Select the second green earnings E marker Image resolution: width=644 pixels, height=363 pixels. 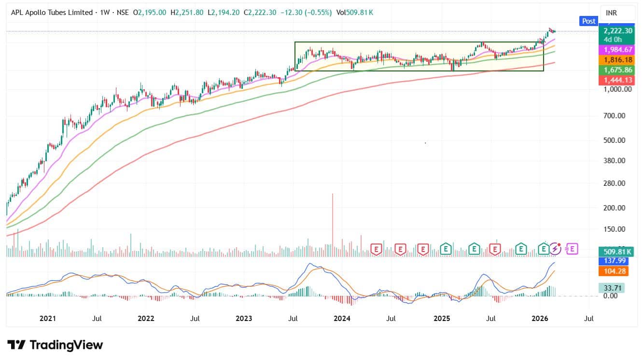tap(475, 249)
